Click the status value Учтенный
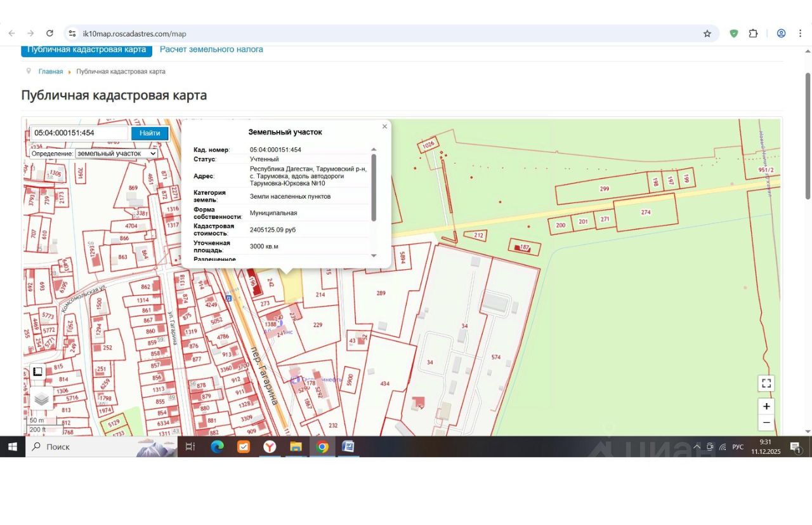The width and height of the screenshot is (812, 525). click(x=265, y=159)
